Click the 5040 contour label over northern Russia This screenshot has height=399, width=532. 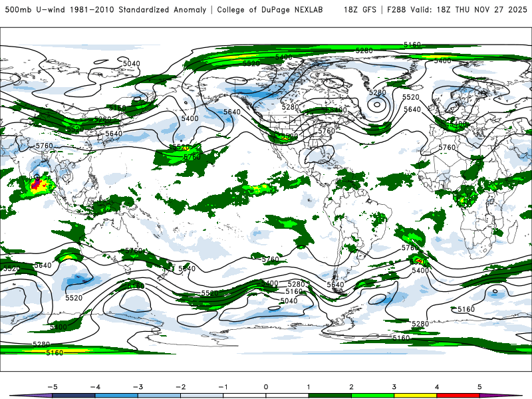tap(131, 63)
